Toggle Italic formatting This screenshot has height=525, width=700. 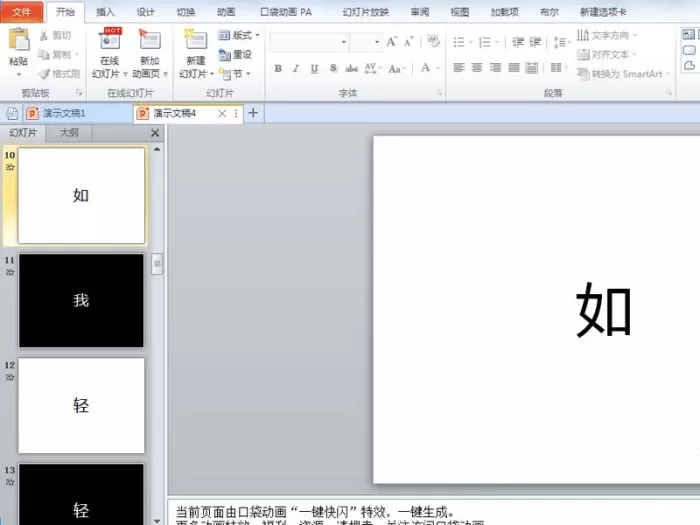click(296, 68)
